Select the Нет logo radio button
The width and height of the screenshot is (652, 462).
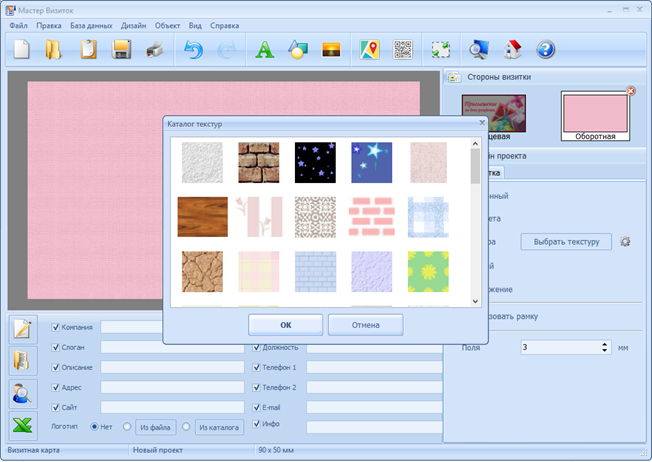click(94, 427)
